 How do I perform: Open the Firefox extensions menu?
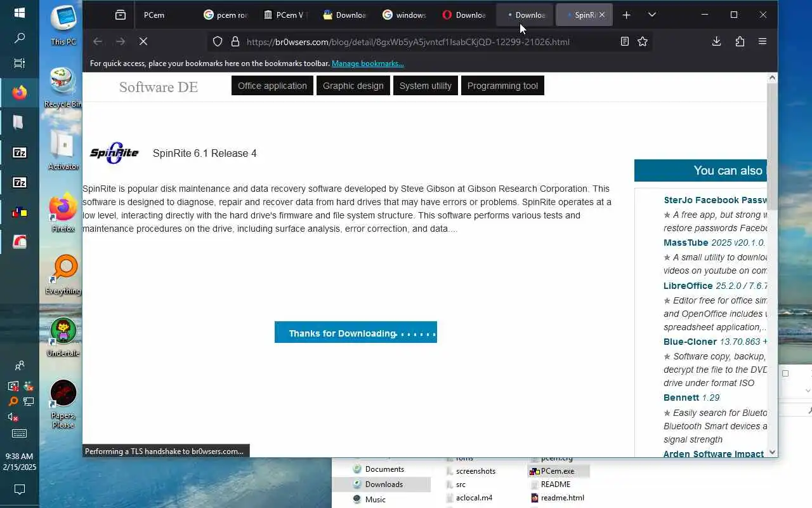[x=740, y=41]
